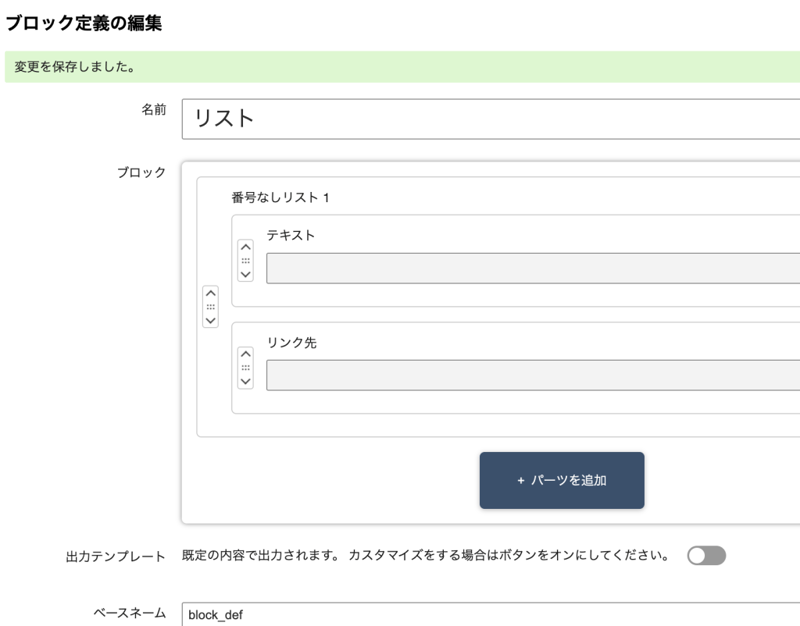
Task: Enable the 出力テンプレート customize toggle
Action: tap(706, 555)
